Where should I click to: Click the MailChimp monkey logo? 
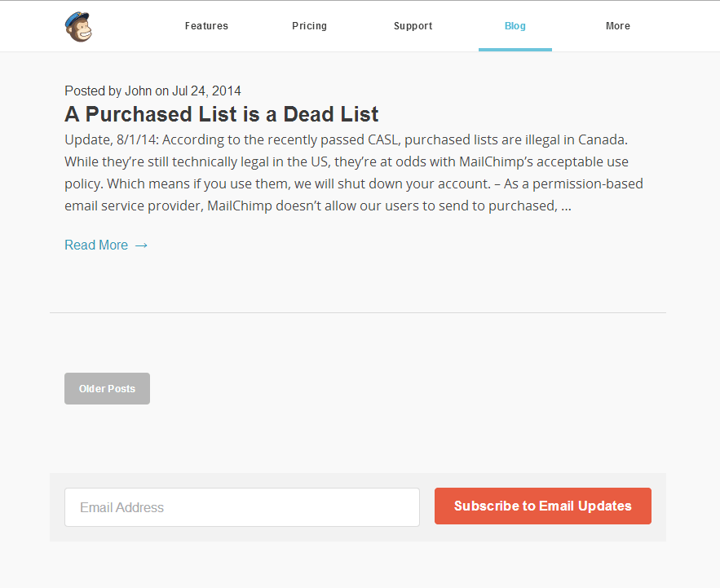tap(78, 27)
